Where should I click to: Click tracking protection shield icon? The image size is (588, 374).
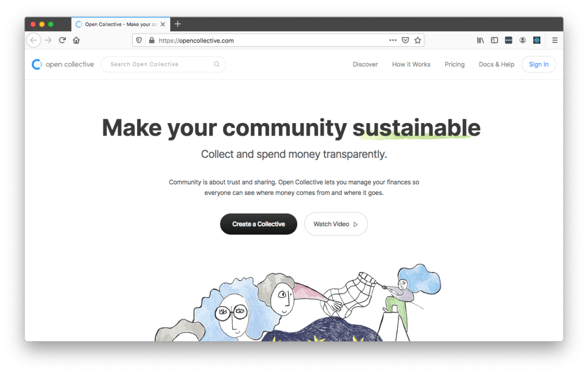[139, 40]
